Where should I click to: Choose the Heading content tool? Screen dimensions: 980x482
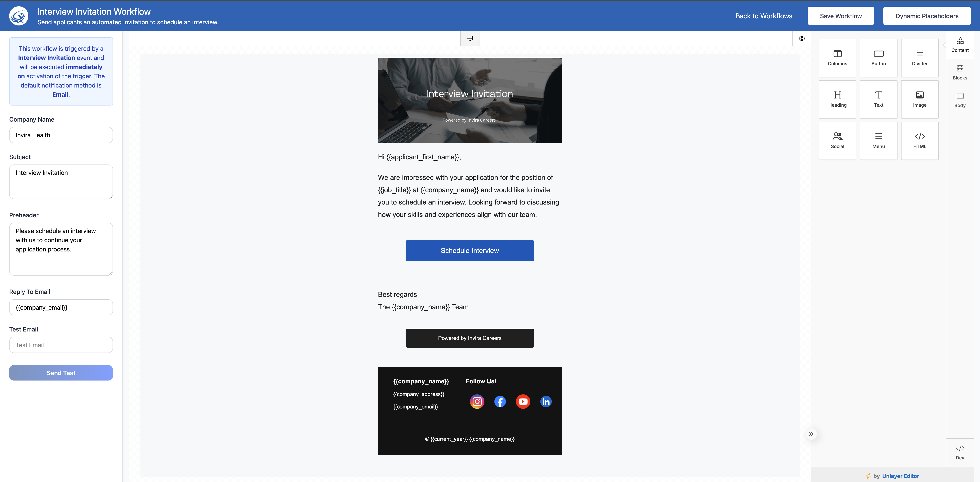(x=837, y=99)
